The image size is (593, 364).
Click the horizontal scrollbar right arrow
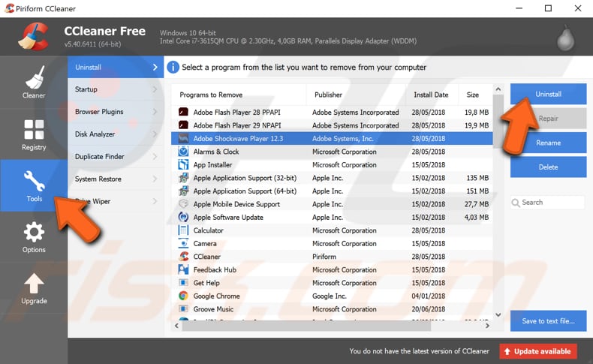(x=487, y=326)
